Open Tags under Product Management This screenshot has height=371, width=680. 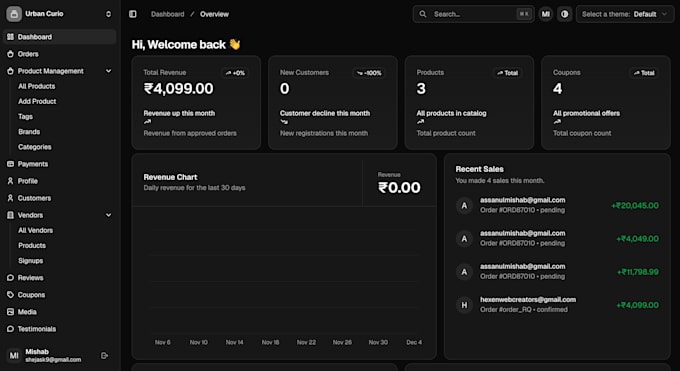coord(25,116)
